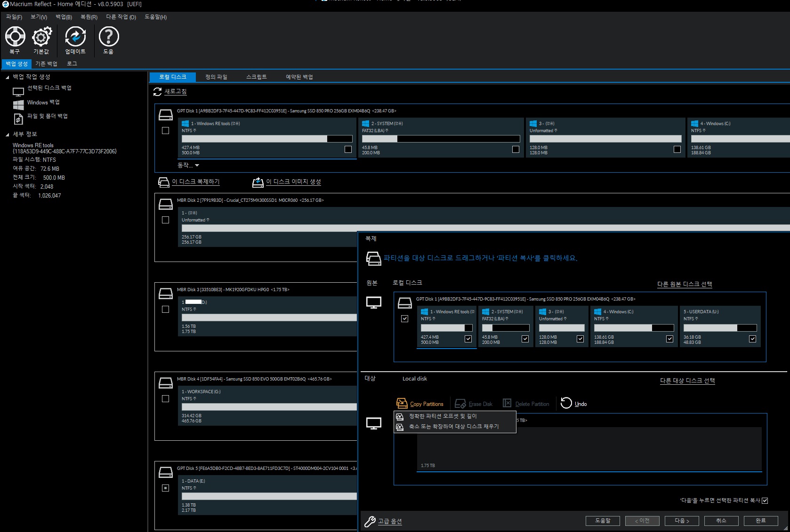Toggle '다음'을 누르면 선택한 파티션 복사 checkbox
The height and width of the screenshot is (532, 790).
point(765,500)
